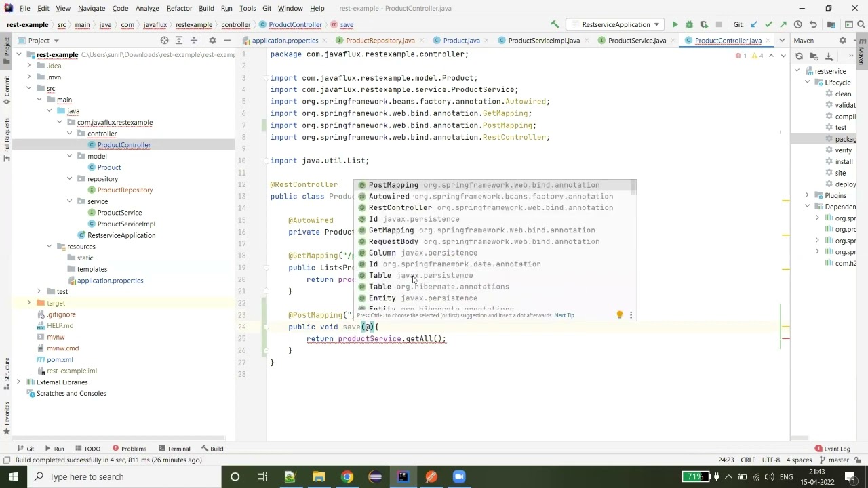Image resolution: width=868 pixels, height=488 pixels.
Task: Open the Refactor menu
Action: (179, 8)
